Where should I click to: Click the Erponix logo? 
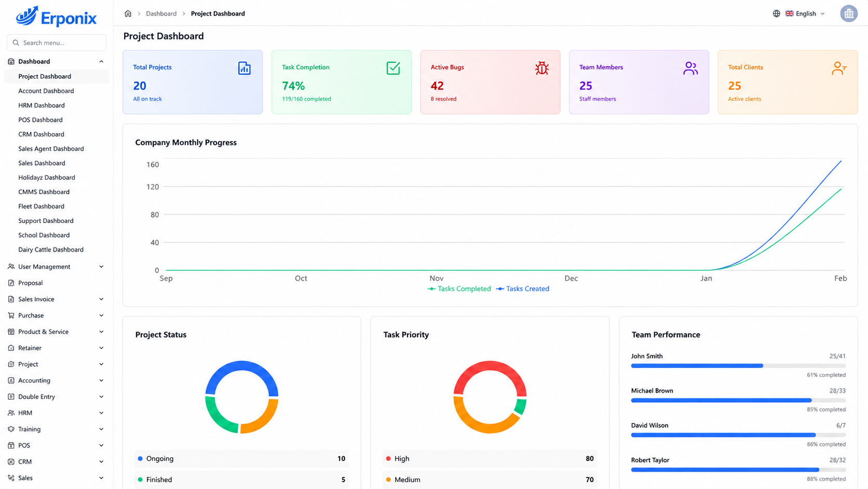pos(56,17)
